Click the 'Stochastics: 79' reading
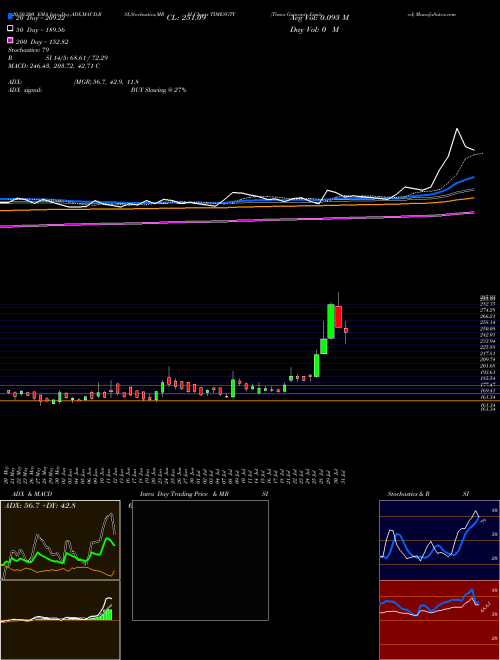This screenshot has height=660, width=500. [29, 50]
